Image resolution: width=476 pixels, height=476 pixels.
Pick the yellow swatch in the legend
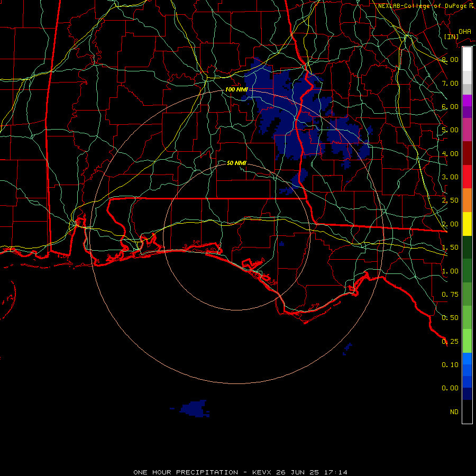pos(467,224)
